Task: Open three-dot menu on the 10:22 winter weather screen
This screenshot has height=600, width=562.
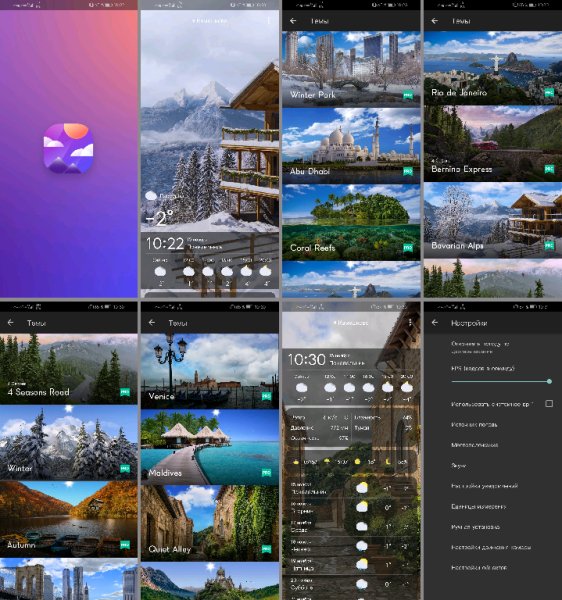Action: point(269,20)
